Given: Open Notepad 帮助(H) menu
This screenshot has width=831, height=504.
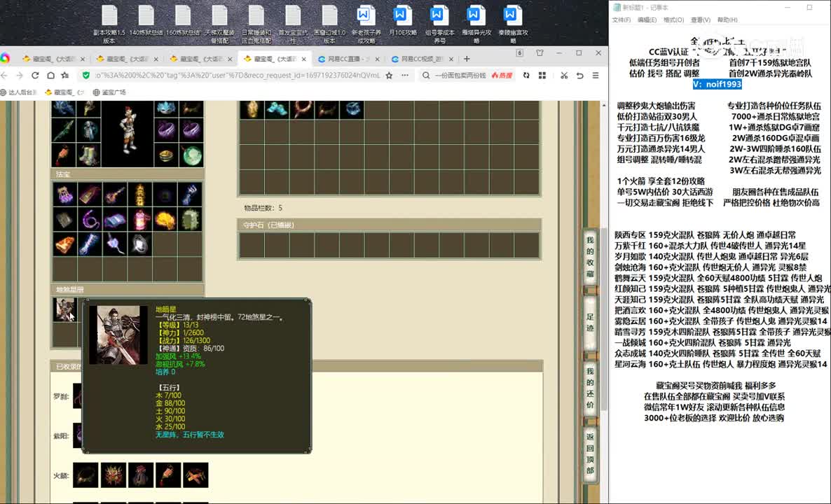Looking at the screenshot, I should point(727,20).
